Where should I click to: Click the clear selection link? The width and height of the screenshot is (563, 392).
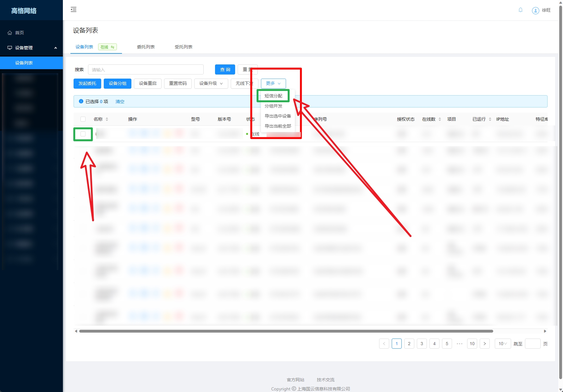tap(120, 102)
